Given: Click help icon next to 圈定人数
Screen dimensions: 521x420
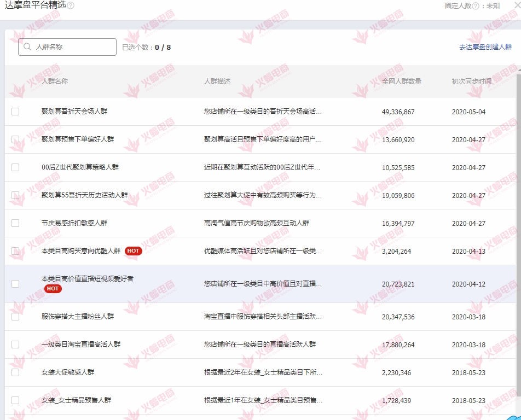Looking at the screenshot, I should [476, 5].
